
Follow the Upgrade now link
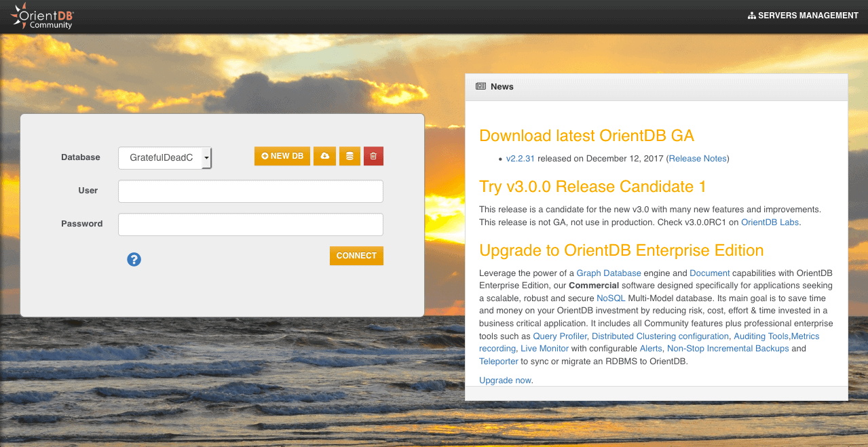coord(505,381)
